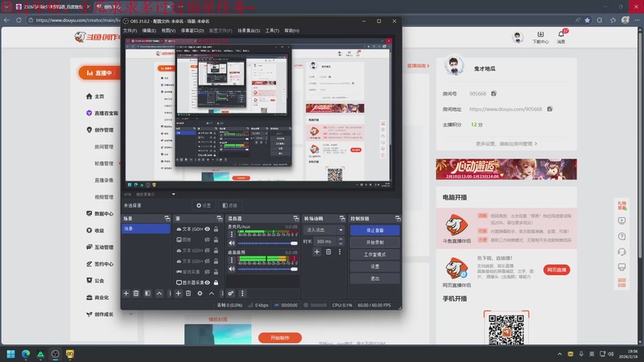
Task: Float the 混音器 dock panel
Action: [x=295, y=218]
